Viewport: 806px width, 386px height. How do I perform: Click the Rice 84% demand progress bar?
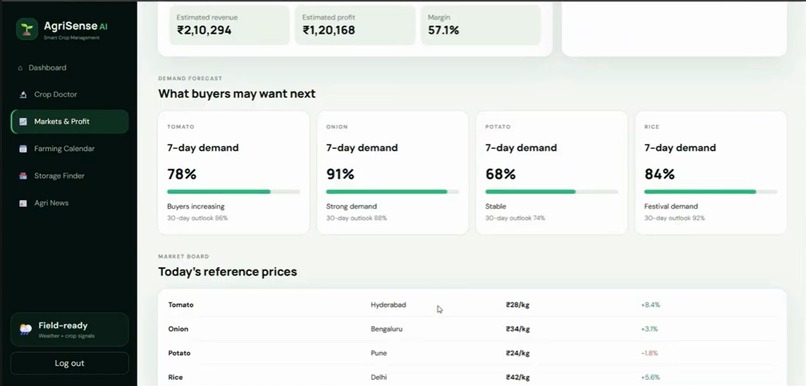(711, 192)
